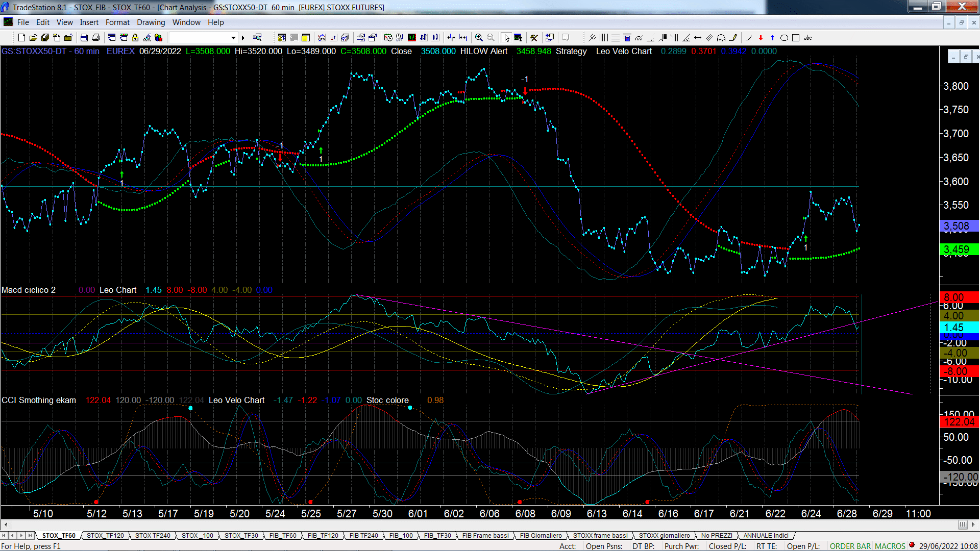Select the down red arrow drawing tool
Screen dimensions: 980x551
[761, 38]
